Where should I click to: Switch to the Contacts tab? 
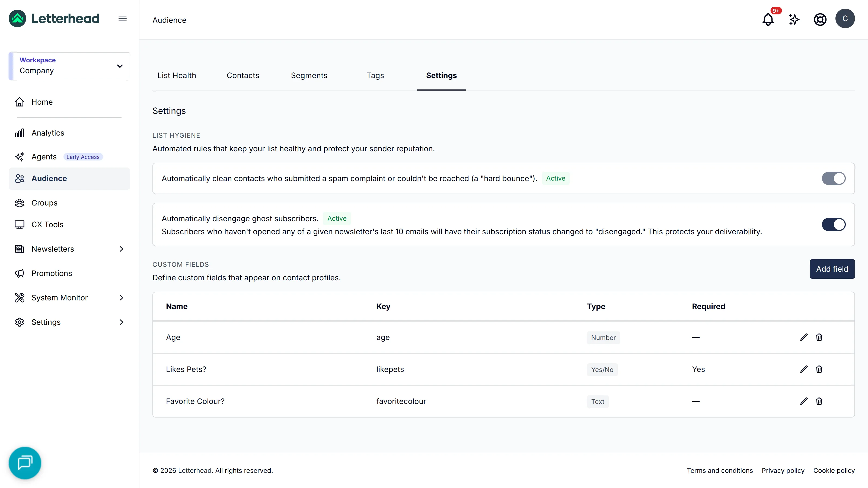click(243, 75)
